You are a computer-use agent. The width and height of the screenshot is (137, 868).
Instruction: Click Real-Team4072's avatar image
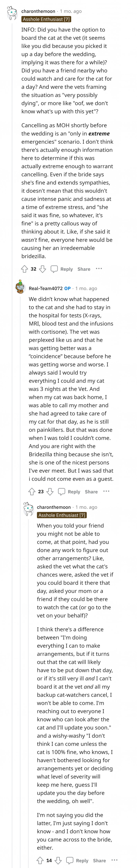20,287
